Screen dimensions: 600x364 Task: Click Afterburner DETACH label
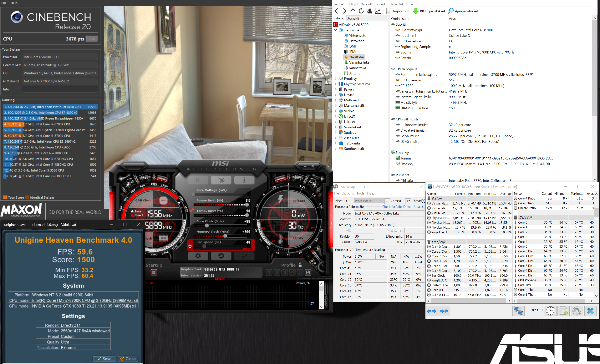pos(220,279)
